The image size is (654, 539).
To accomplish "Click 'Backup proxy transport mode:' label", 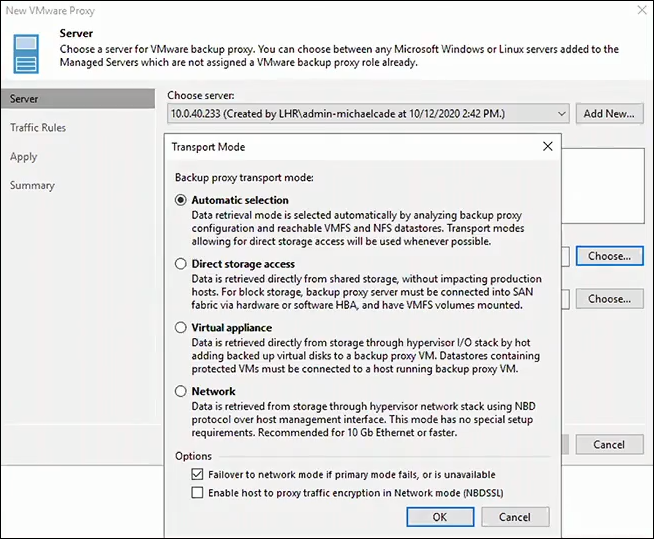I will [244, 177].
